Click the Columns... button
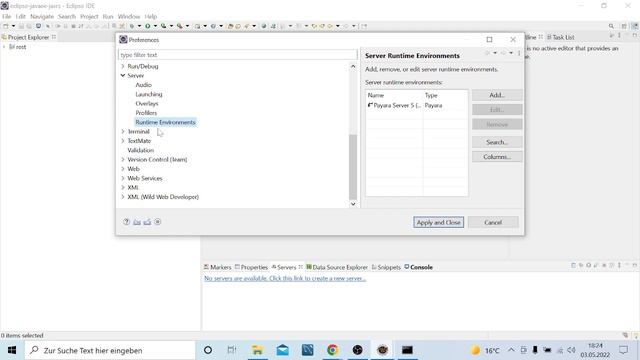This screenshot has width=640, height=360. point(497,157)
